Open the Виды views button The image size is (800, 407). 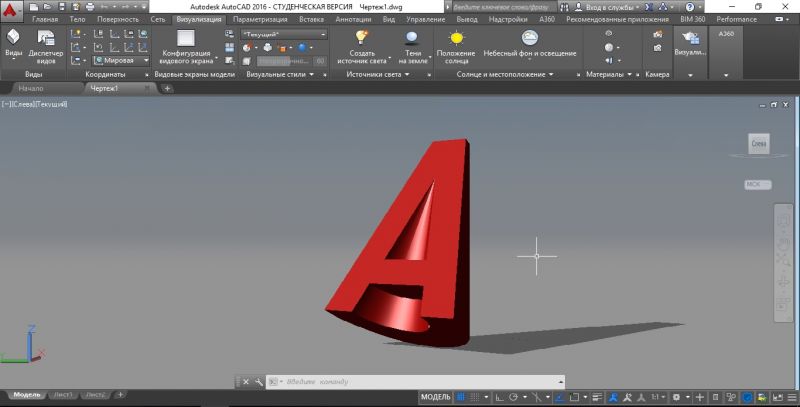tap(14, 40)
